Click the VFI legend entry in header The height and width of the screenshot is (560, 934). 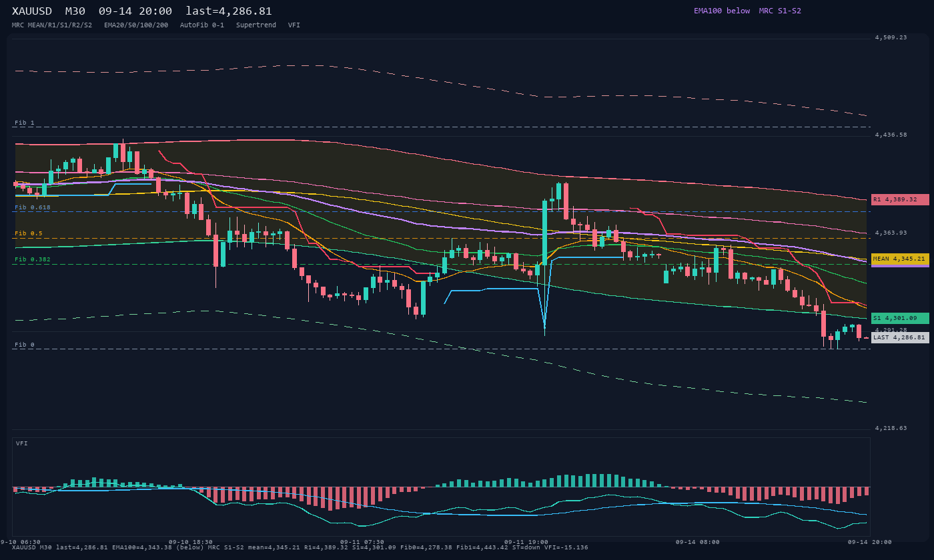(294, 25)
